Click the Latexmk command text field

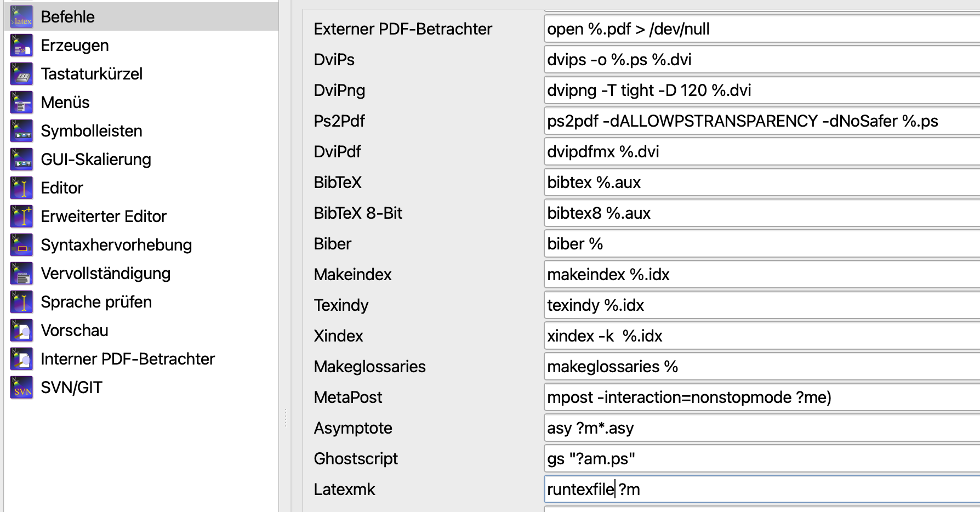click(762, 490)
